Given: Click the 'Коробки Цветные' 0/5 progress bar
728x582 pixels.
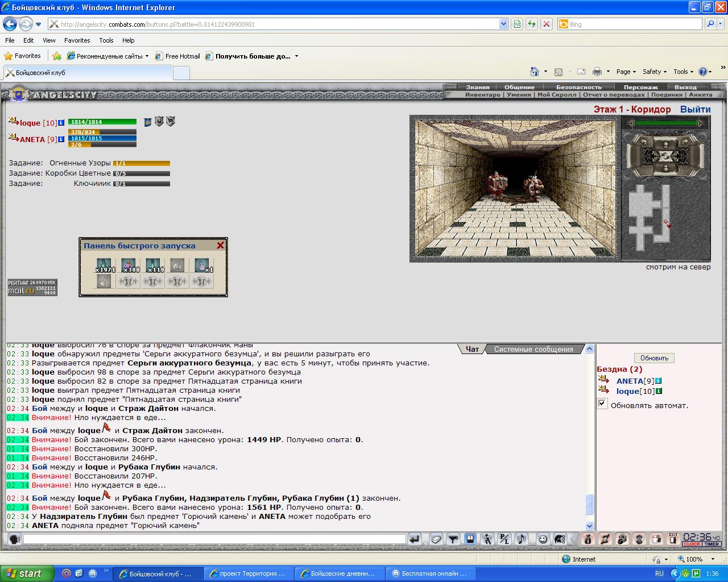Looking at the screenshot, I should click(141, 173).
